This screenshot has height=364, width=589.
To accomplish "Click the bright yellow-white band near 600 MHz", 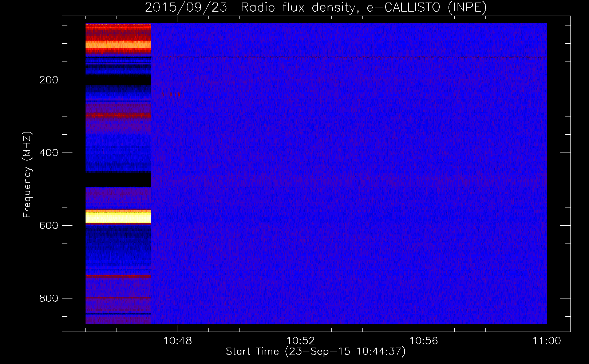I will pos(118,217).
